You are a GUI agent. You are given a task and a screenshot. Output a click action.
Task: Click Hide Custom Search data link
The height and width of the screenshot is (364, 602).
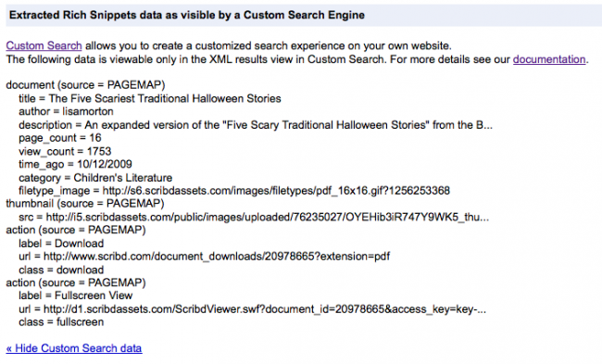[x=74, y=348]
